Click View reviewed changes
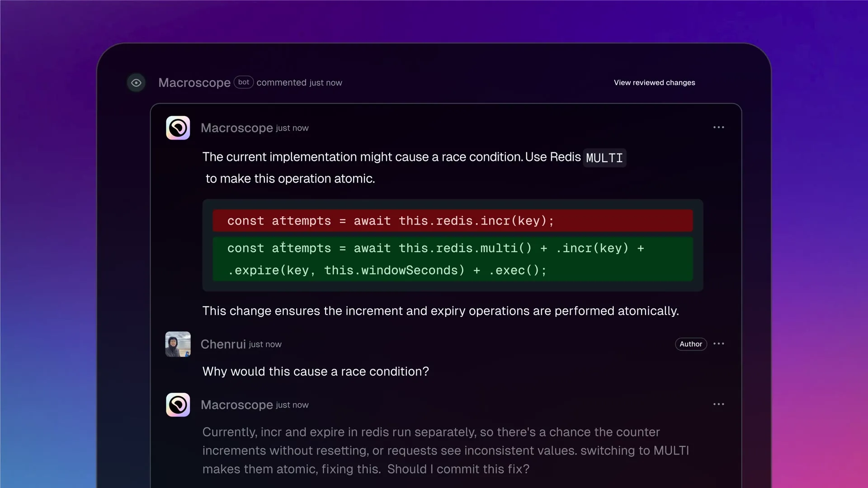The height and width of the screenshot is (488, 868). pos(654,82)
